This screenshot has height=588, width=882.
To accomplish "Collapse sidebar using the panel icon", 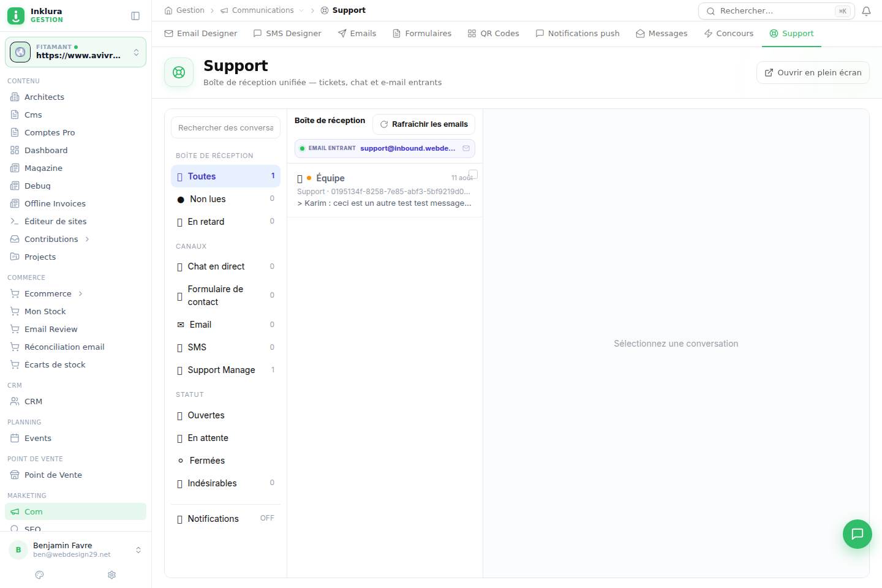I will (x=135, y=16).
